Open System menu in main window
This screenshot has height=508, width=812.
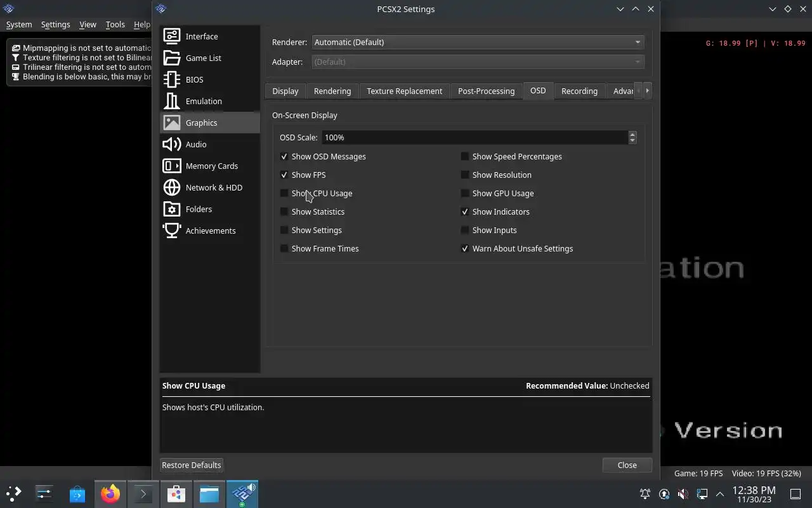[x=19, y=24]
